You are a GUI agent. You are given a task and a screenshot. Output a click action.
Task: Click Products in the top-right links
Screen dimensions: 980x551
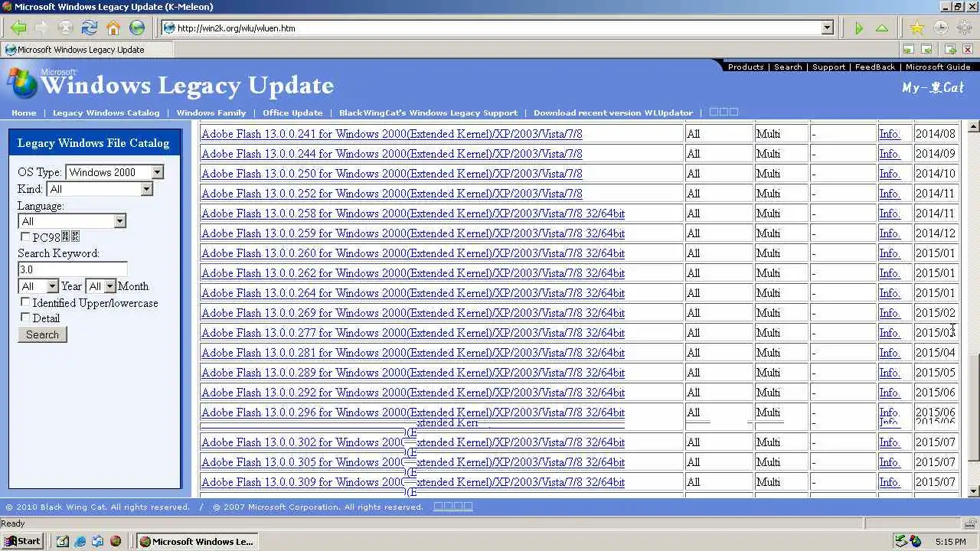746,67
